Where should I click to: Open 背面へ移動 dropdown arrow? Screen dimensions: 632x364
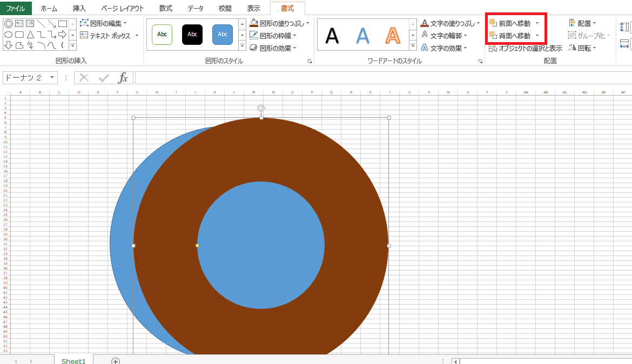point(537,36)
